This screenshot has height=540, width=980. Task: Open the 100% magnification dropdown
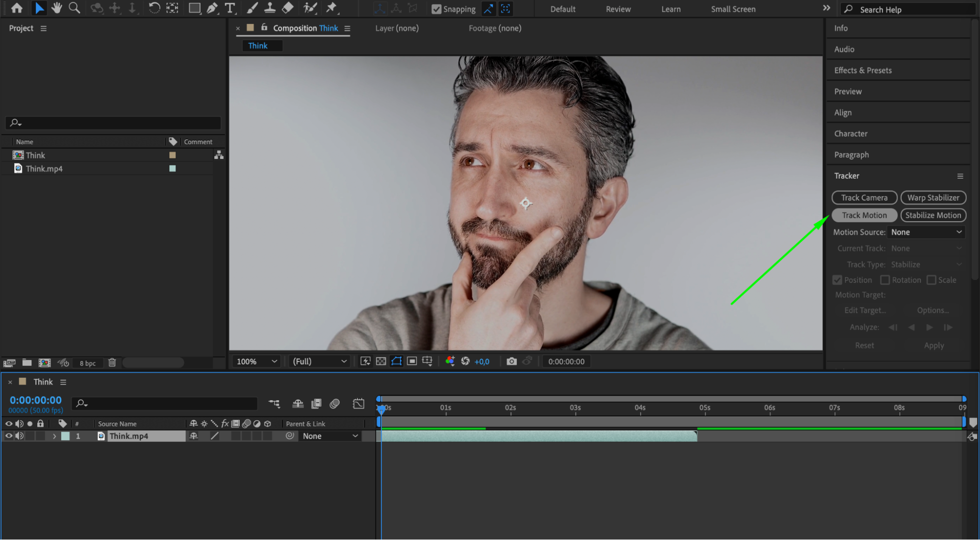tap(257, 361)
